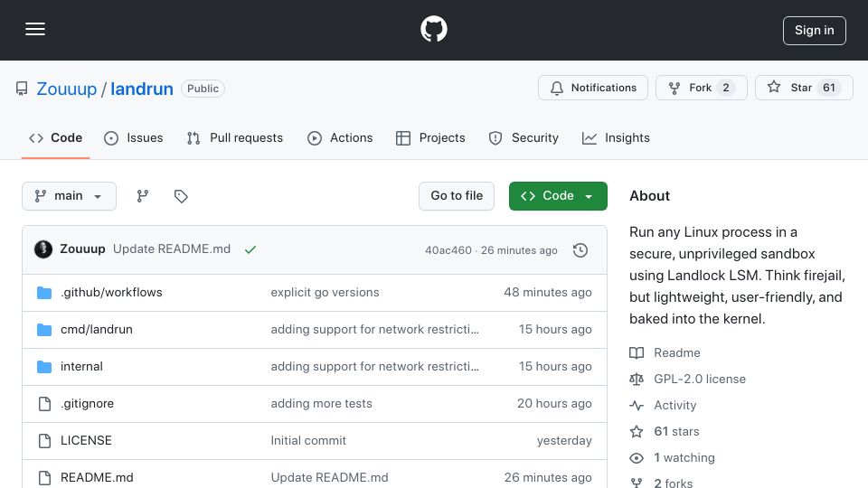Switch to the Issues tab
The height and width of the screenshot is (488, 868).
pos(134,137)
